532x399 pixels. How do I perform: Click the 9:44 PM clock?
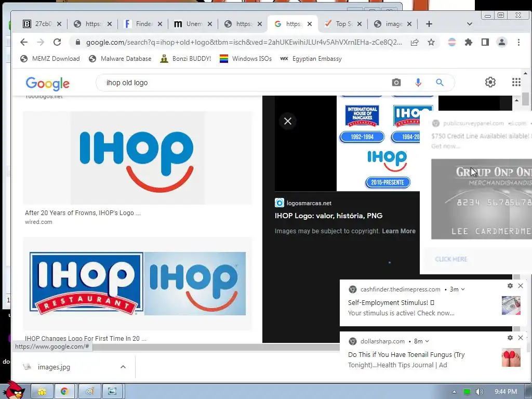[506, 392]
